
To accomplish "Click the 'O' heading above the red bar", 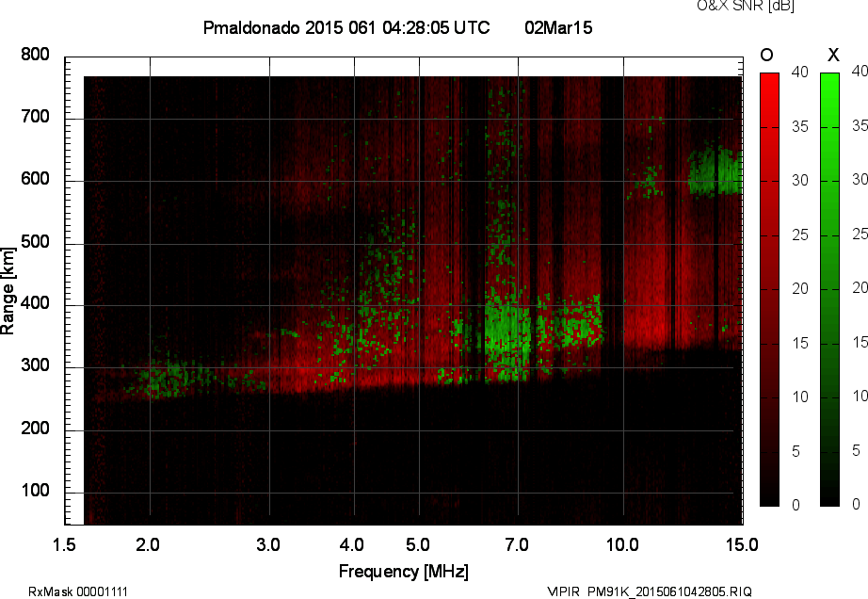I will click(x=766, y=55).
